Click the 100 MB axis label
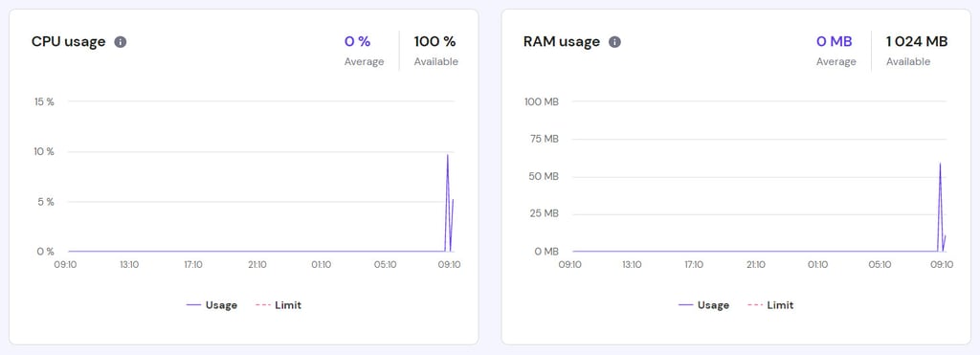 click(x=542, y=101)
